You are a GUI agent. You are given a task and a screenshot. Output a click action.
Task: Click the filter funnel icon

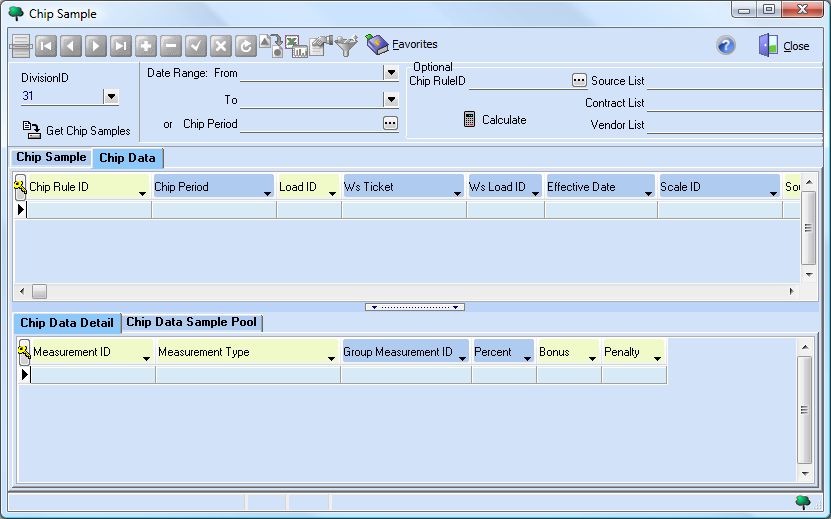point(346,45)
